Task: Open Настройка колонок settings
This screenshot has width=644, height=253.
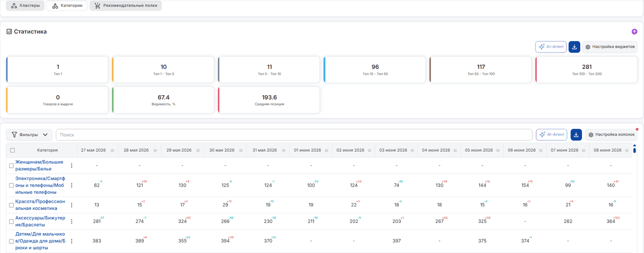Action: [x=611, y=135]
